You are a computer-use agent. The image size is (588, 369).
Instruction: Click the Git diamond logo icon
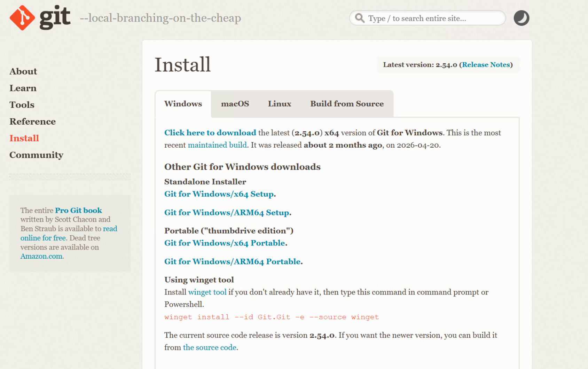22,18
